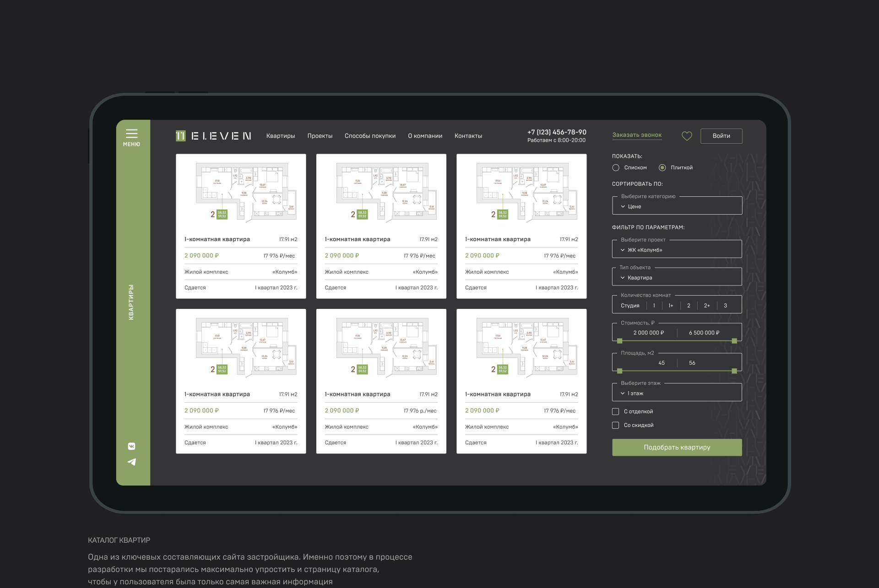This screenshot has width=879, height=588.
Task: Choose the Студия room option
Action: point(630,306)
